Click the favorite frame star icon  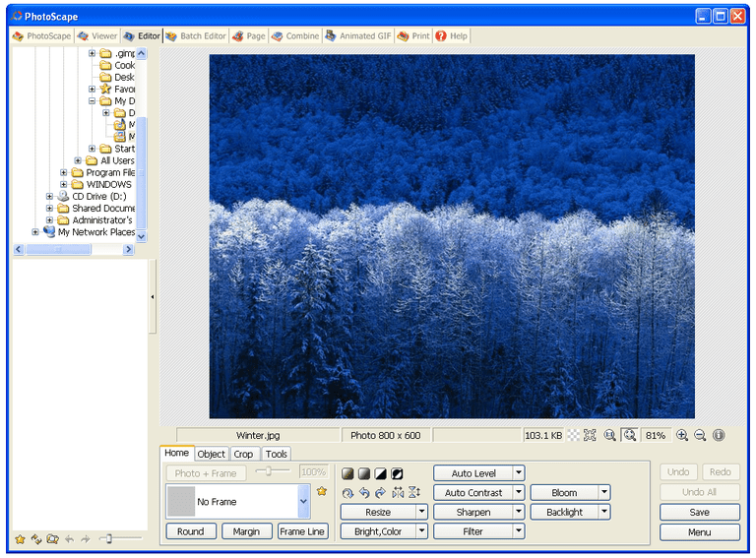tap(322, 491)
